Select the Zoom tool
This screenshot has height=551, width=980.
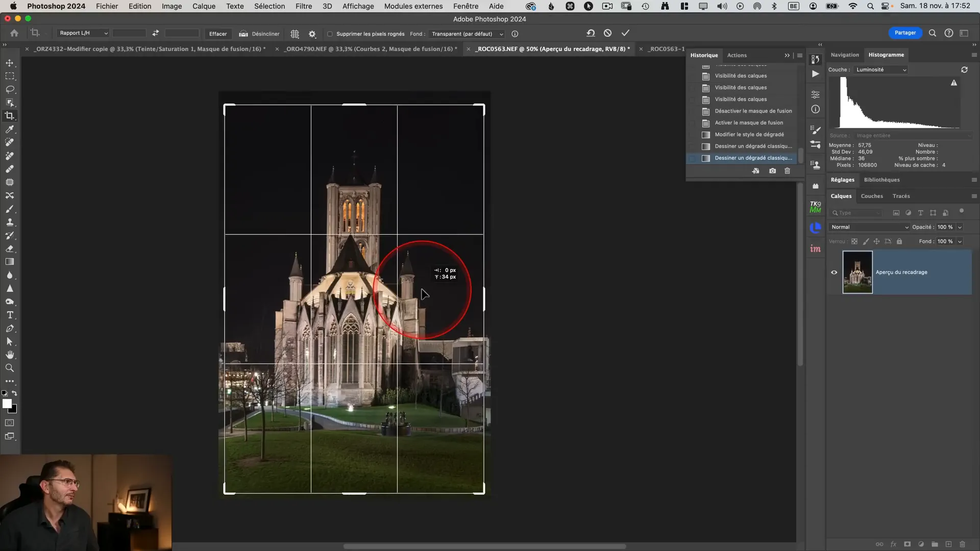tap(10, 368)
